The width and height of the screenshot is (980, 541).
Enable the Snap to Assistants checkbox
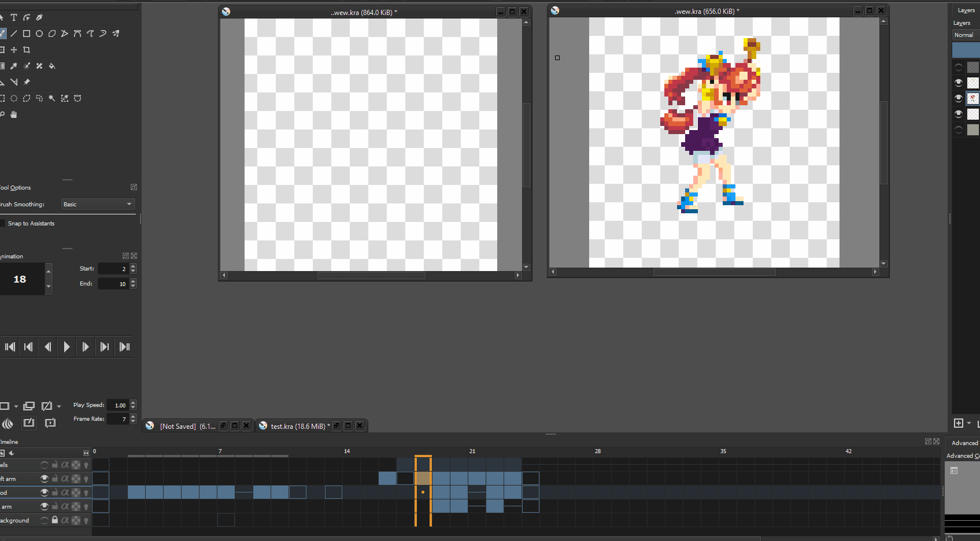click(3, 224)
